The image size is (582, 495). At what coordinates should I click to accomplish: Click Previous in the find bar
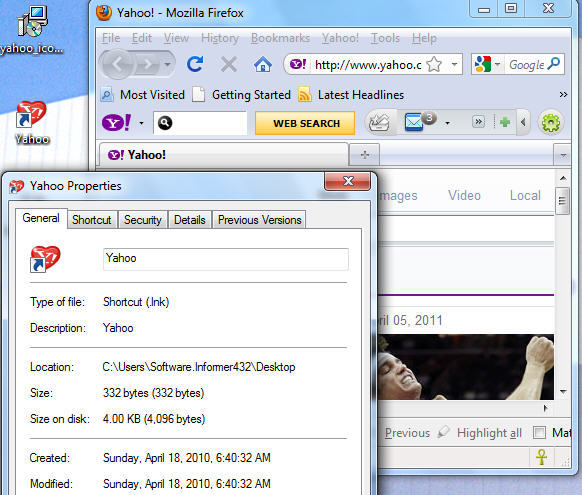[x=407, y=433]
